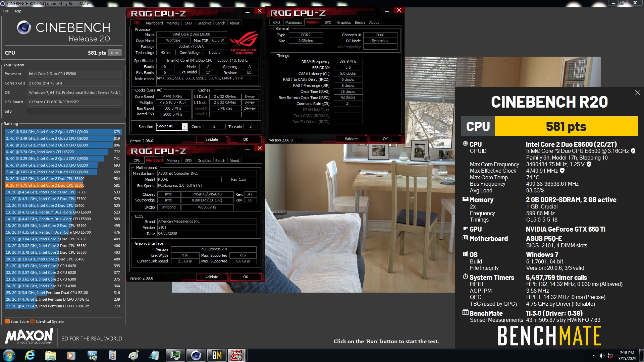Show hidden system tray icons arrow
This screenshot has height=362, width=644.
coord(594,356)
